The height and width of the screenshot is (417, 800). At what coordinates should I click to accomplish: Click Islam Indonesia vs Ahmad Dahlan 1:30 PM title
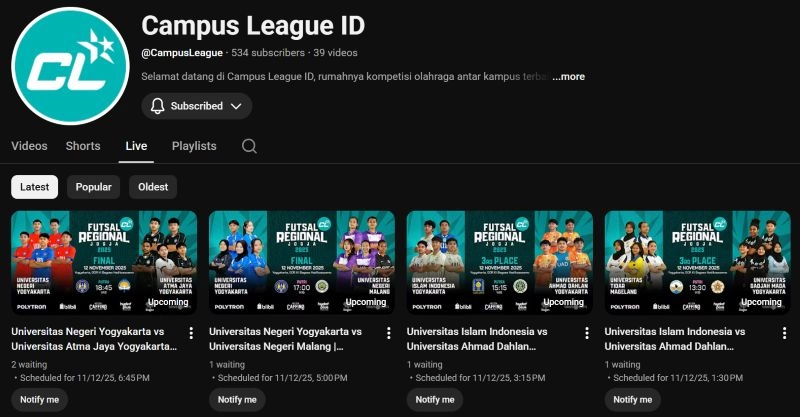click(675, 339)
